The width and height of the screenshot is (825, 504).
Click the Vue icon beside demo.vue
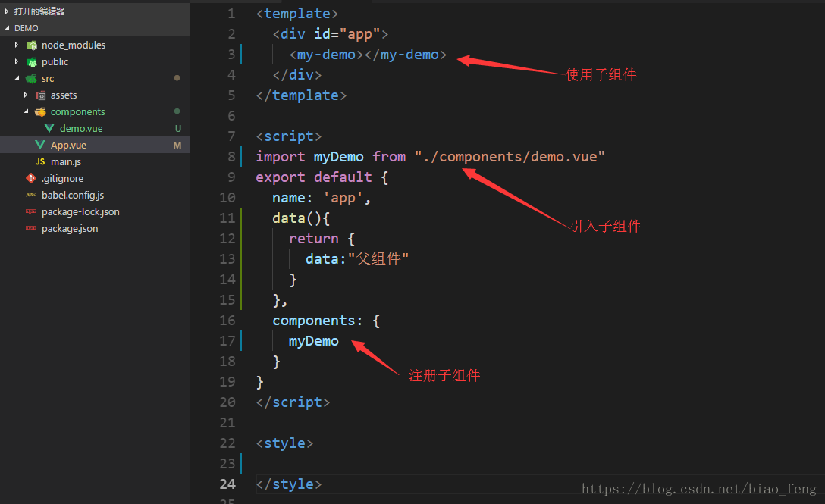(x=49, y=128)
